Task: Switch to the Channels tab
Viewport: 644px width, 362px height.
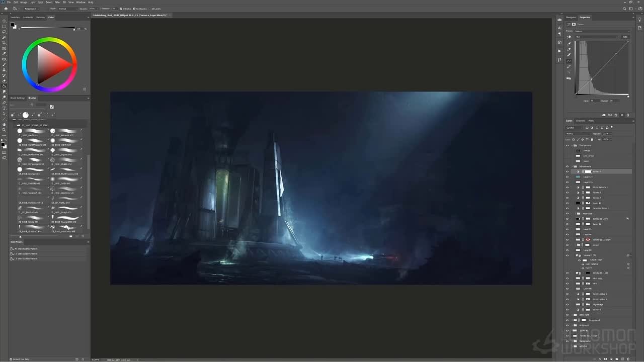Action: [x=580, y=121]
